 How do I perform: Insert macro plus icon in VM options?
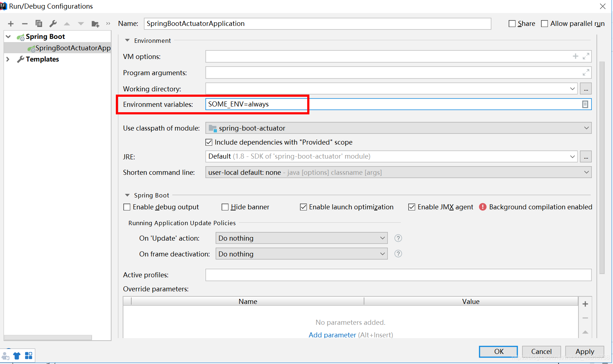(x=576, y=56)
